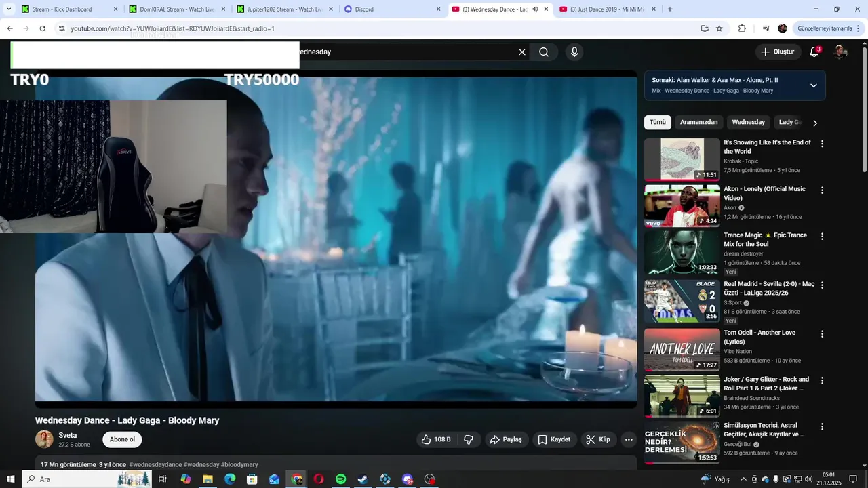
Task: Click the Paylaş share button
Action: (x=505, y=439)
